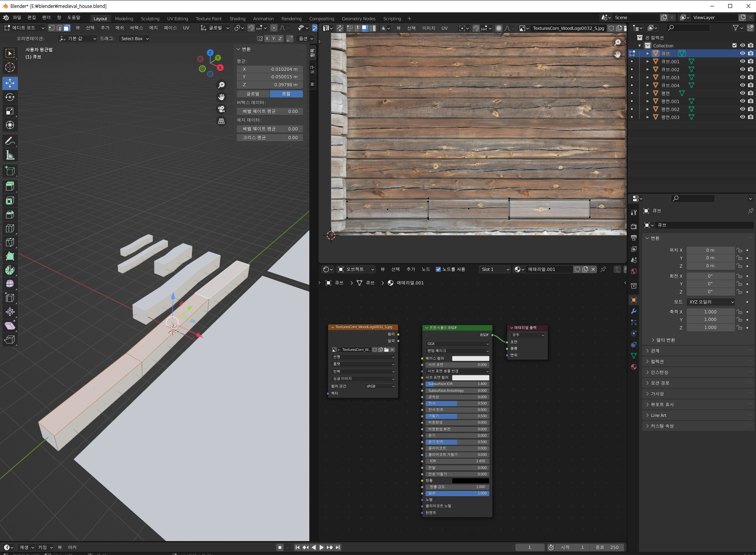
Task: Expand the 관계 panel
Action: [655, 351]
